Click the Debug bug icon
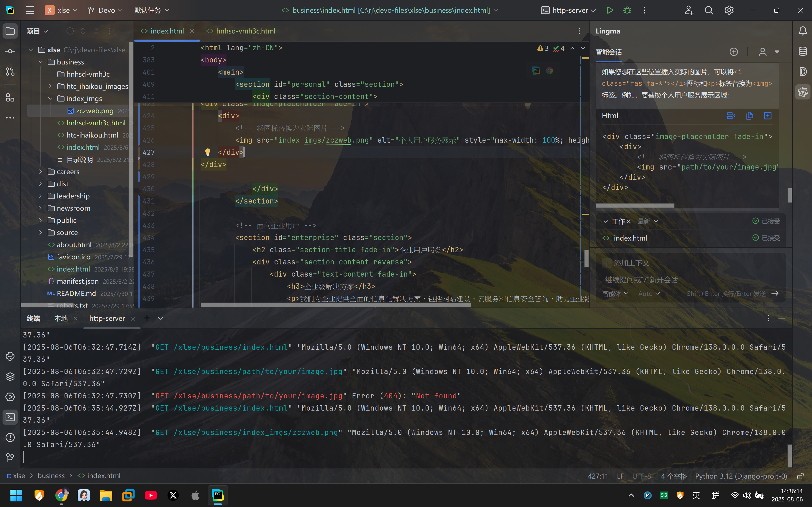 [x=627, y=10]
